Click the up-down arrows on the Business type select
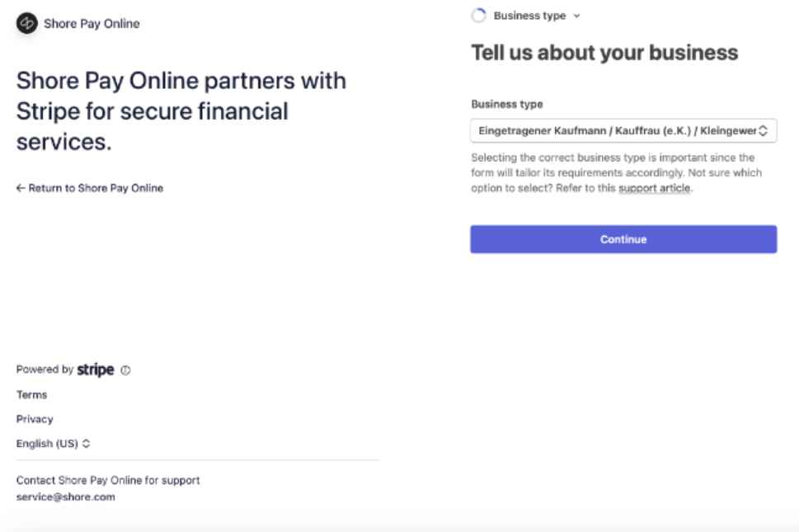 click(763, 130)
